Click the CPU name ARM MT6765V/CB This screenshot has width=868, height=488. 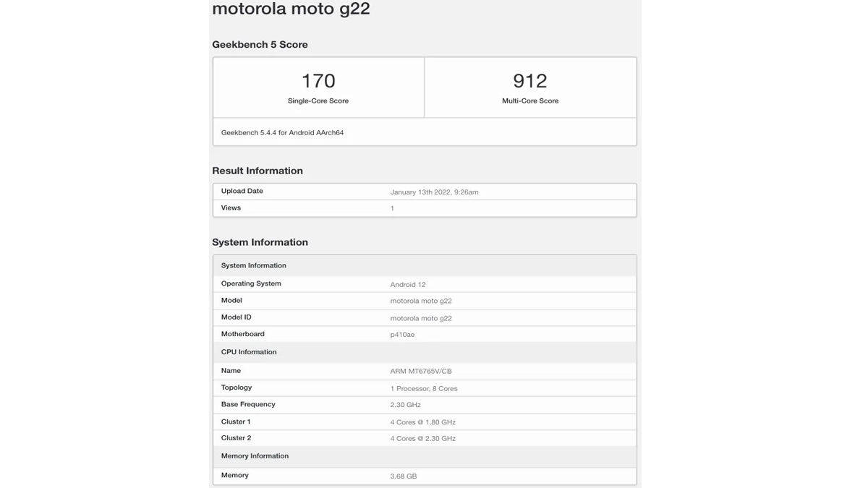click(421, 371)
